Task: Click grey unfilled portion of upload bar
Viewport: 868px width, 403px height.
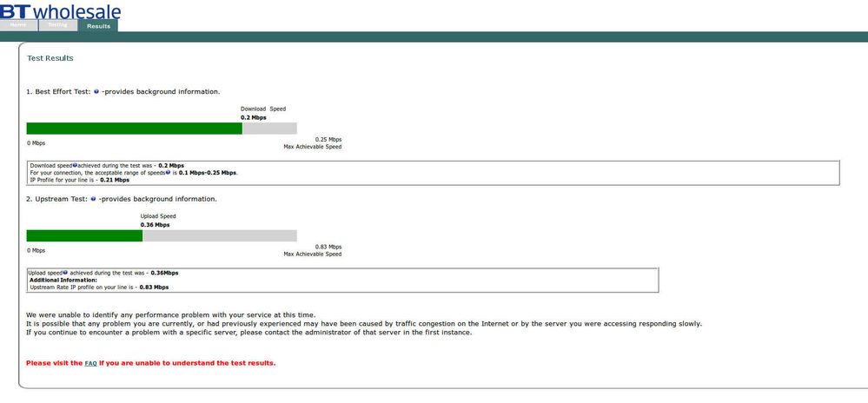Action: 220,236
